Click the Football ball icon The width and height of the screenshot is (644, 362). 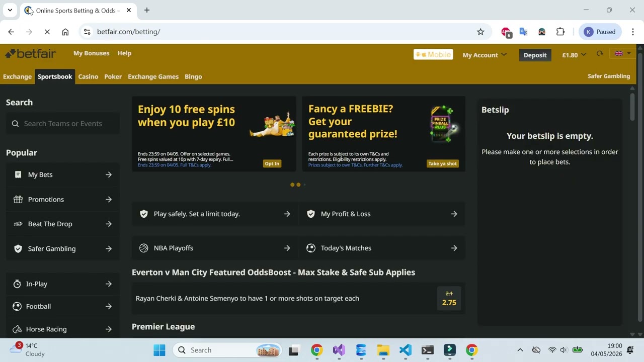point(17,306)
